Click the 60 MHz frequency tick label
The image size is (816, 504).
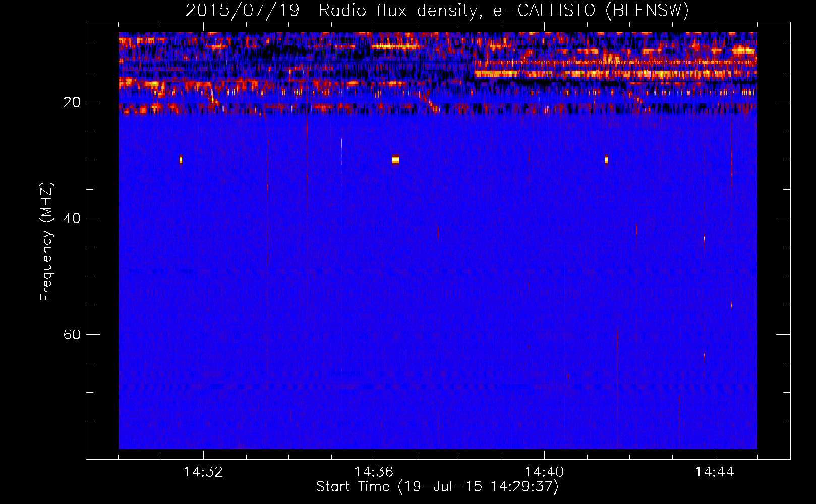pyautogui.click(x=72, y=334)
